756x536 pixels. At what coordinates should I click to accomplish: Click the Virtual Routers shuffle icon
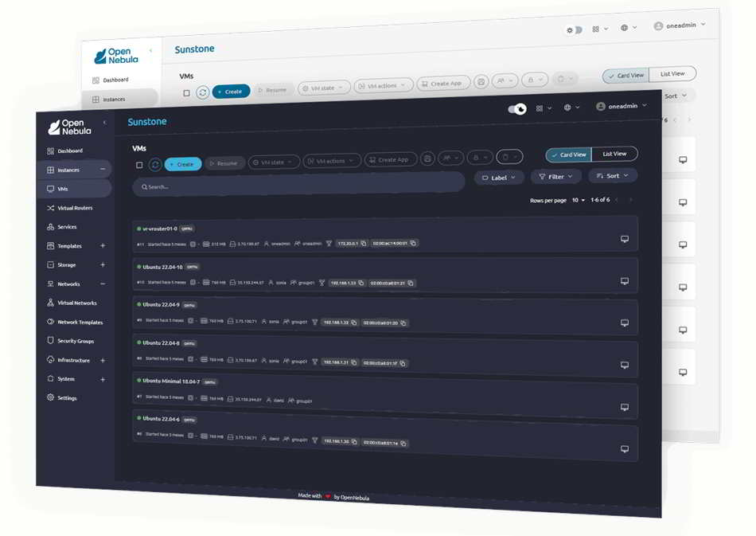point(51,208)
